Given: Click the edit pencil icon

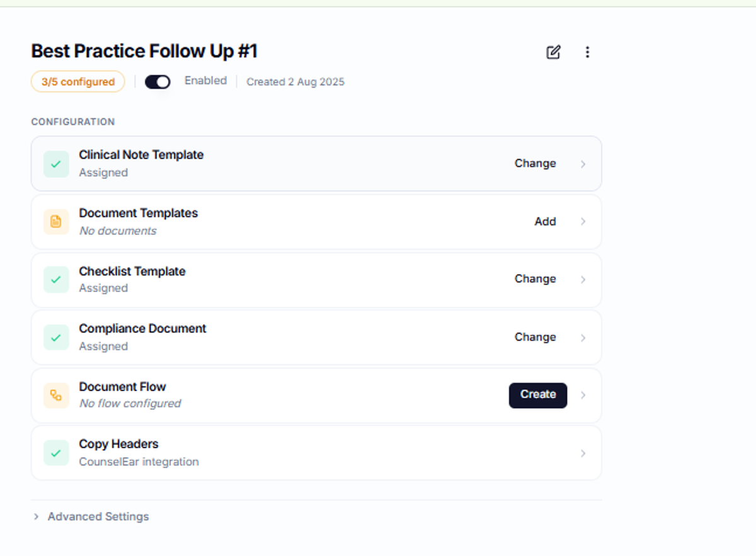Looking at the screenshot, I should (x=553, y=52).
